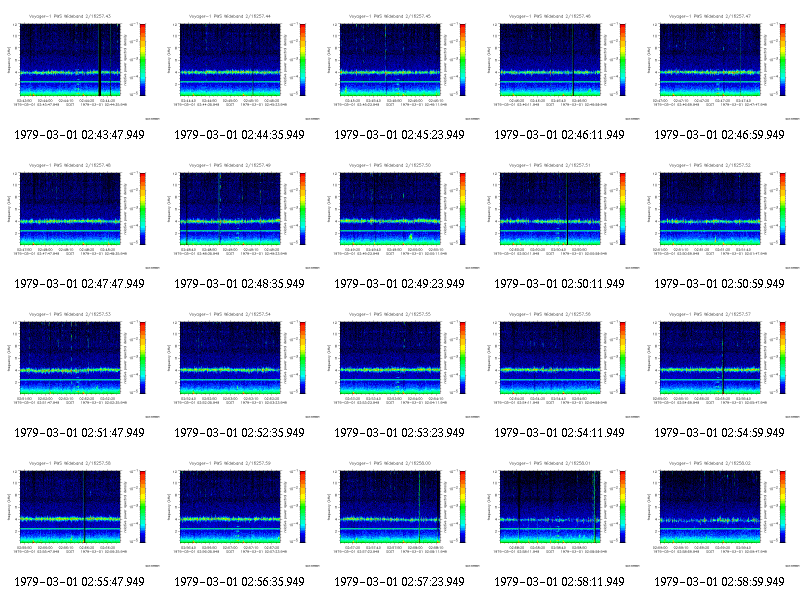Open the 02:54:11.949 spectrogram thumbnail
The image size is (800, 596).
(x=560, y=363)
